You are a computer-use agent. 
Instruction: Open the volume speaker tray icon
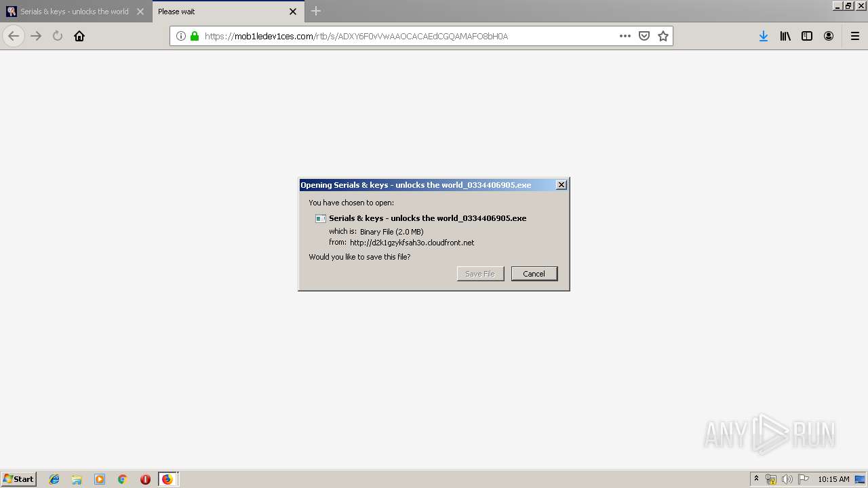click(787, 479)
